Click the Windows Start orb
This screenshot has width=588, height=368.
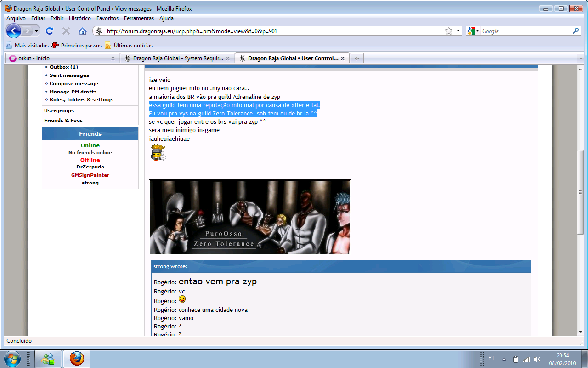(12, 358)
